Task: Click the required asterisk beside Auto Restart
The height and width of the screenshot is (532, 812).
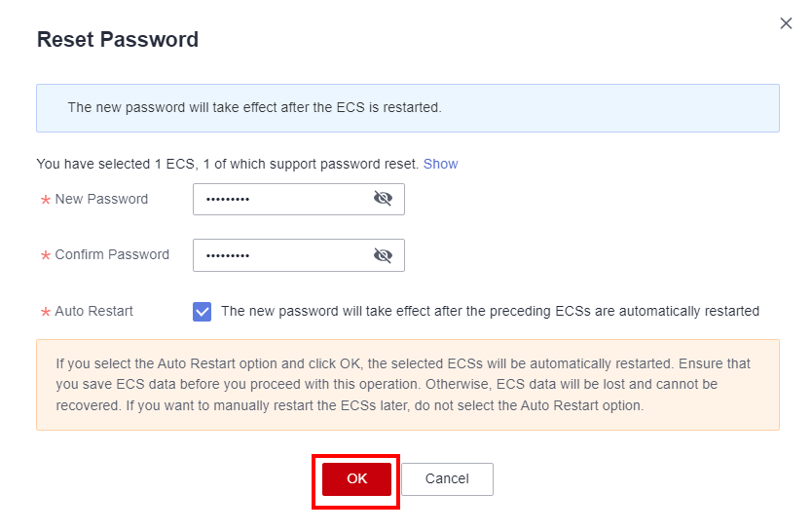Action: pyautogui.click(x=45, y=313)
